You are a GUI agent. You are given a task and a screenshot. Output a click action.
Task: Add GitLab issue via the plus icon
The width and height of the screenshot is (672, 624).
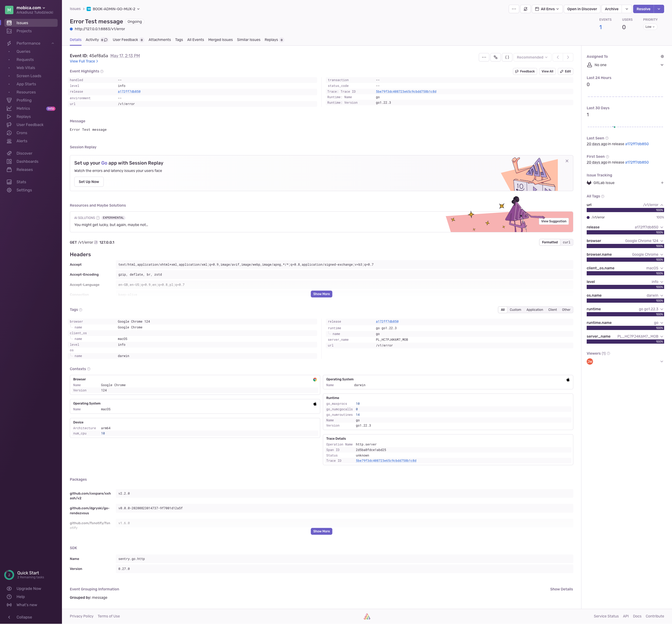click(x=662, y=183)
